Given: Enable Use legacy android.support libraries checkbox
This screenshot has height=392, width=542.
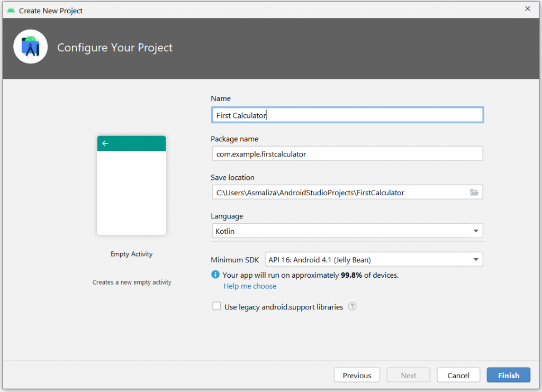Looking at the screenshot, I should tap(216, 306).
